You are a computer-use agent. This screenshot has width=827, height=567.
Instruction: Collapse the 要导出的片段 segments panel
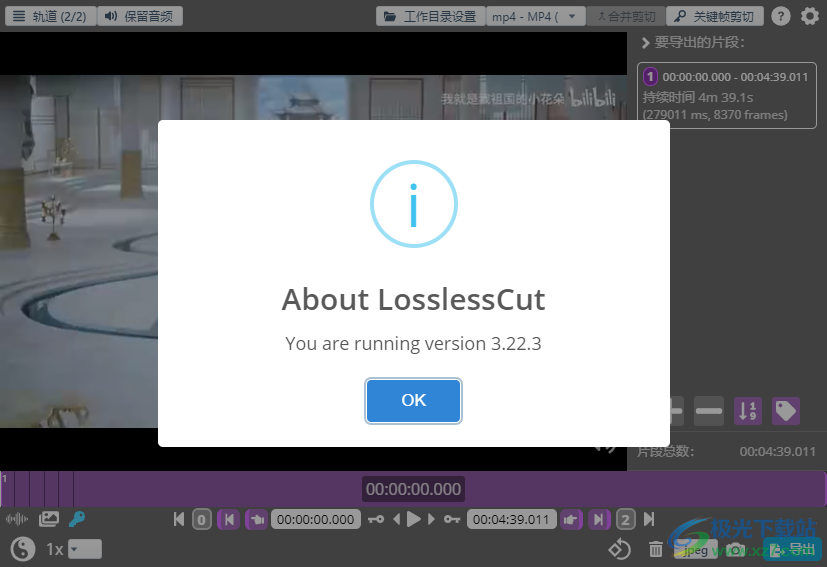click(645, 43)
